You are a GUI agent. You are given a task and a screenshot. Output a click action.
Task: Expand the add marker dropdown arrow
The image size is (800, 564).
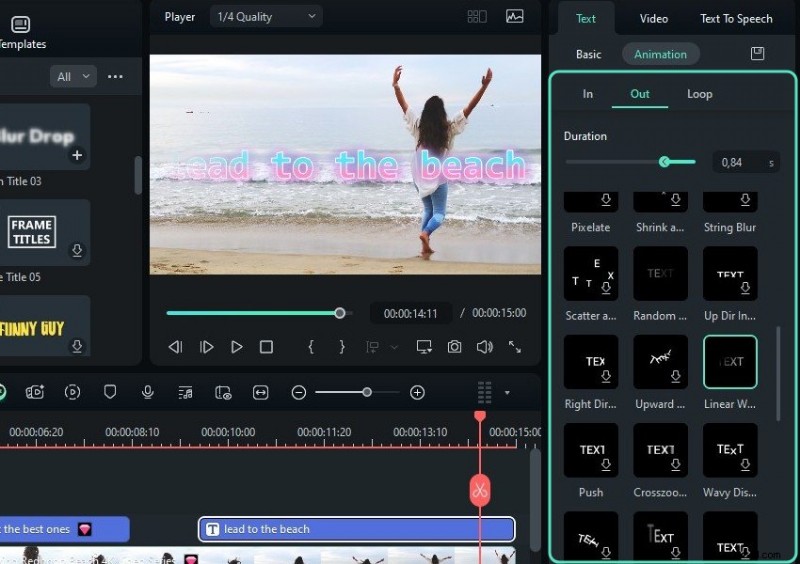click(394, 348)
